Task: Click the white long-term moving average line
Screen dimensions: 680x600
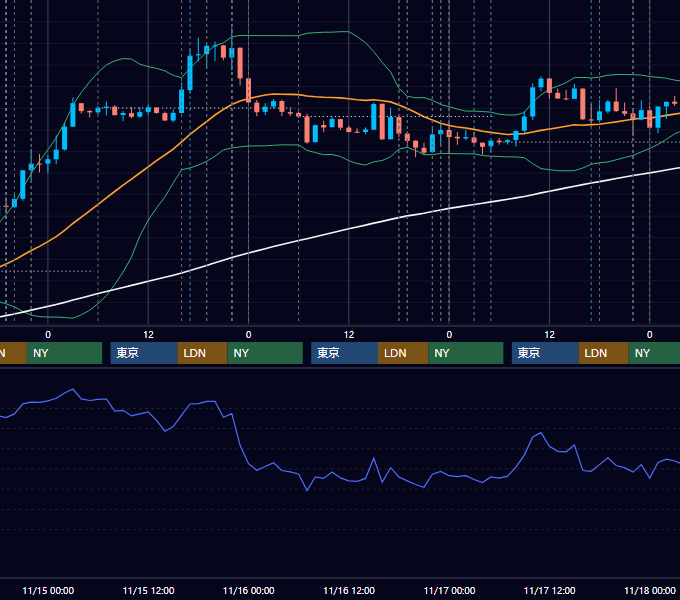Action: pyautogui.click(x=349, y=229)
